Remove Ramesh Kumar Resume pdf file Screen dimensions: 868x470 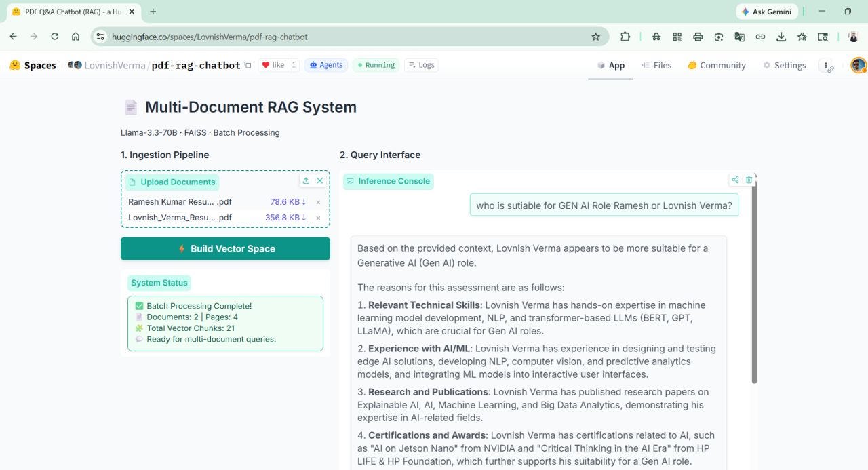pos(318,202)
